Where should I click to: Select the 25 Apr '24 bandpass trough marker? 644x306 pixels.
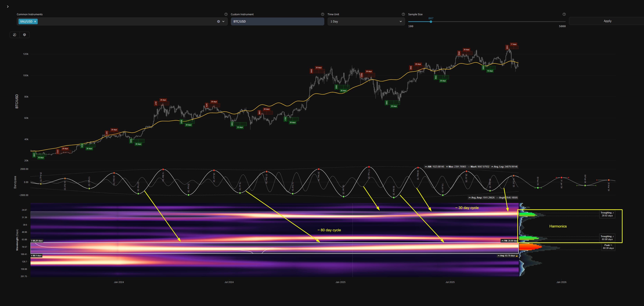point(188,195)
